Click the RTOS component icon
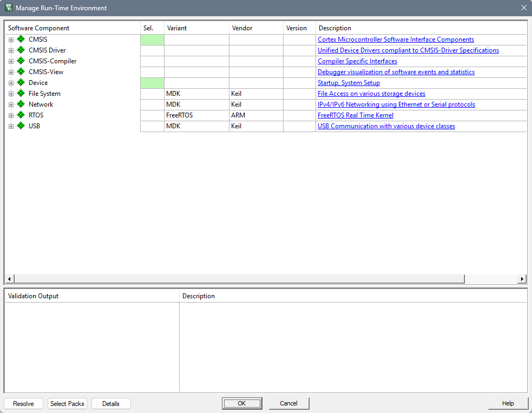The width and height of the screenshot is (532, 413). pos(21,115)
